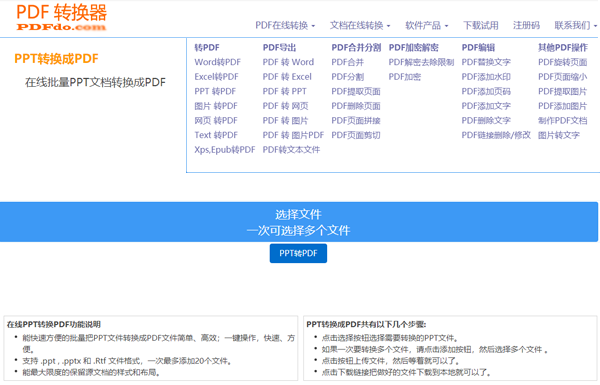600x385 pixels.
Task: Open the PDF解密去除限制 link
Action: (421, 62)
